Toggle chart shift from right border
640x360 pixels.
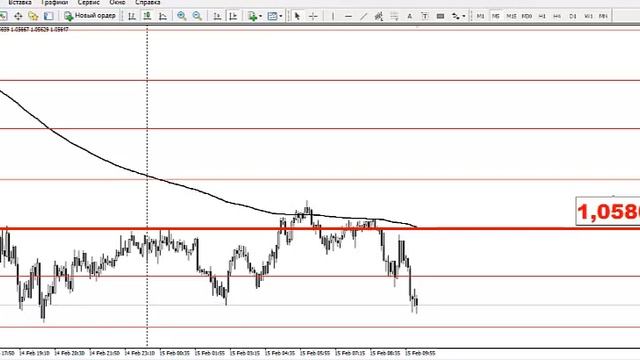pyautogui.click(x=233, y=16)
